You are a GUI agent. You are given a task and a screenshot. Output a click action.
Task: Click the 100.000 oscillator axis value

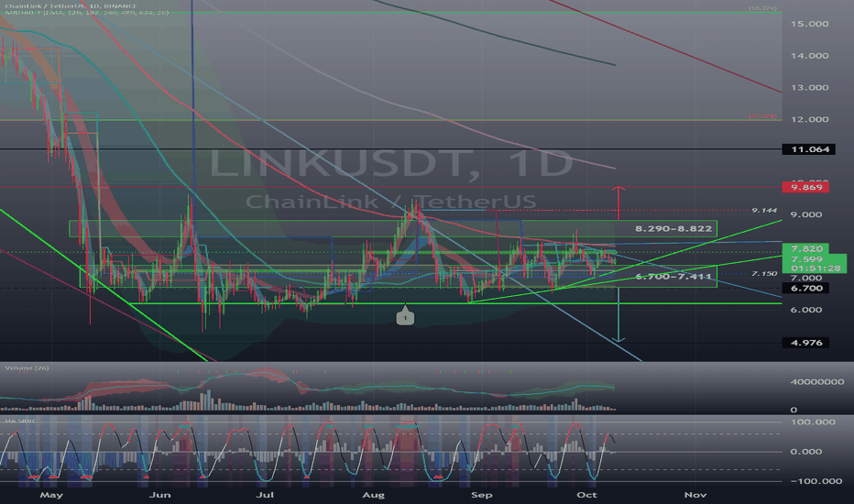(812, 422)
